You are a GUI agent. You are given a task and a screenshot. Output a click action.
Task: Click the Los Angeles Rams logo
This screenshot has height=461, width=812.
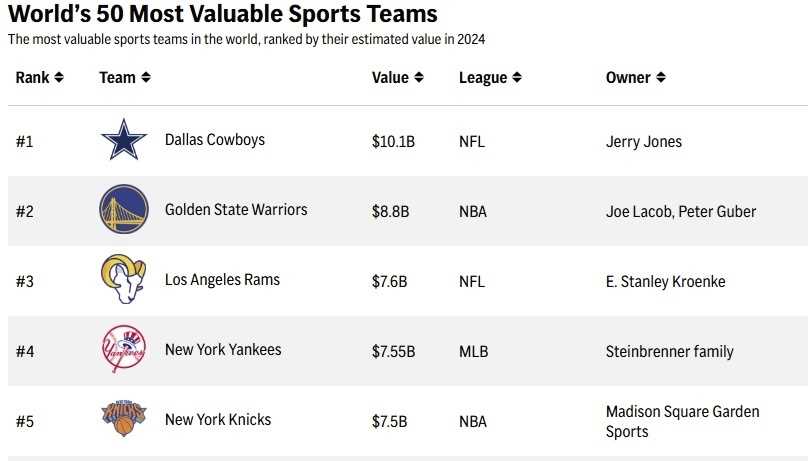coord(124,280)
